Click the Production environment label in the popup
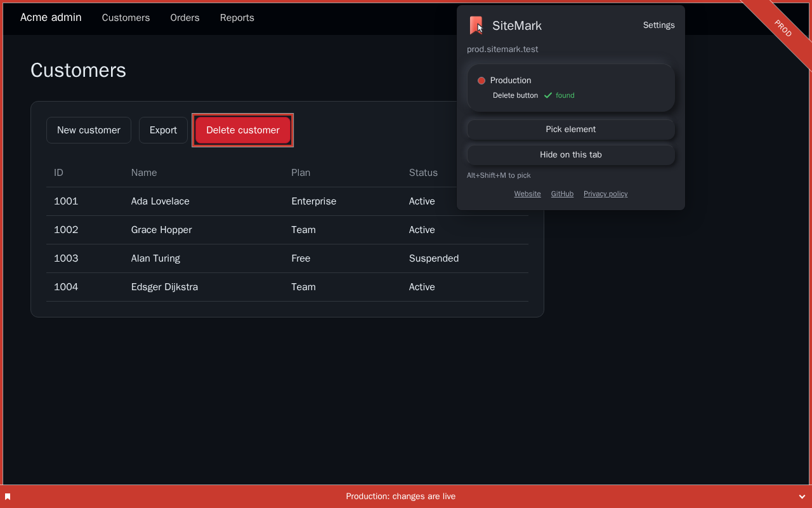Screen dimensions: 812x508 pyautogui.click(x=511, y=81)
